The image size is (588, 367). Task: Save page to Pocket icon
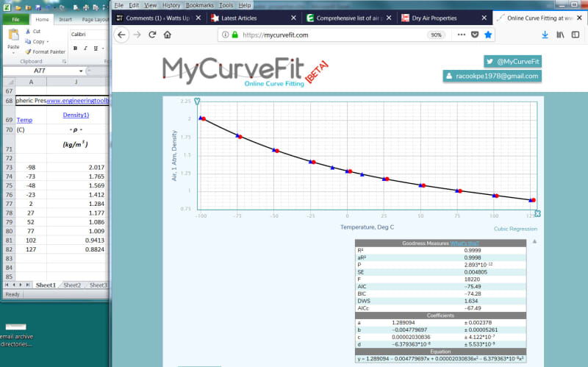coord(475,35)
